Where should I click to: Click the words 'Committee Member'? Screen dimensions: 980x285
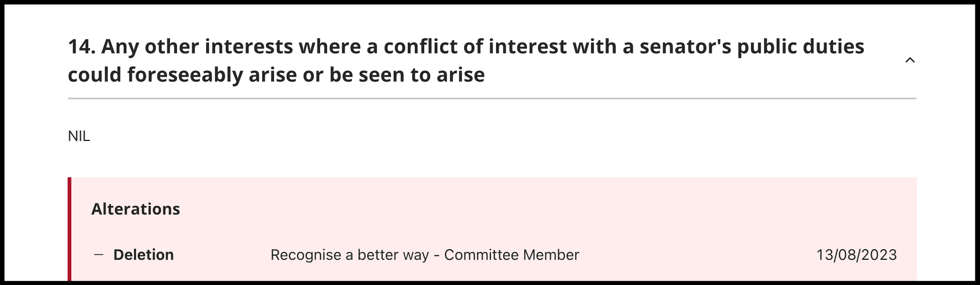(x=511, y=255)
